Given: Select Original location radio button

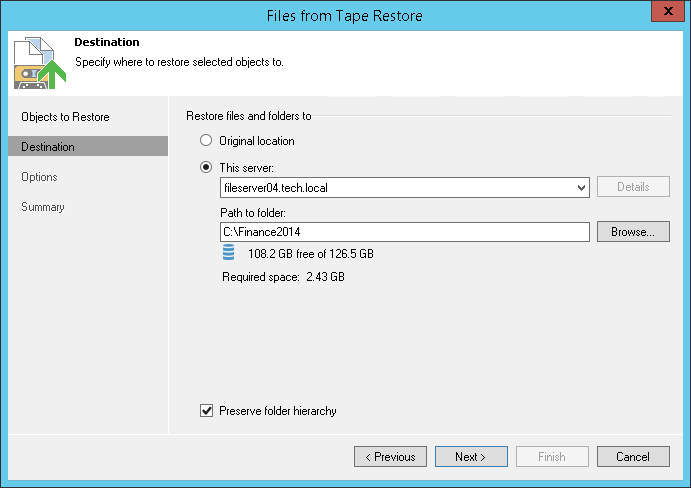Looking at the screenshot, I should tap(207, 141).
